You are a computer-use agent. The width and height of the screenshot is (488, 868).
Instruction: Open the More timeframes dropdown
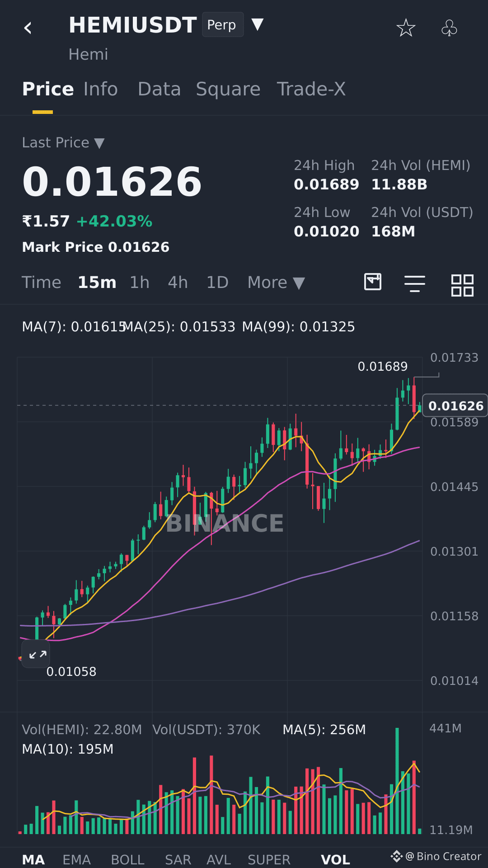[x=276, y=283]
